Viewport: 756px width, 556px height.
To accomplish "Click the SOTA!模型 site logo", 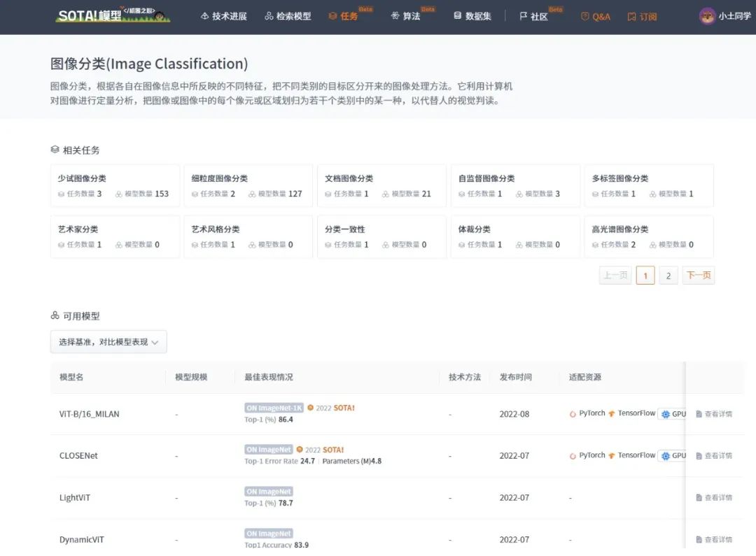I will click(x=113, y=15).
